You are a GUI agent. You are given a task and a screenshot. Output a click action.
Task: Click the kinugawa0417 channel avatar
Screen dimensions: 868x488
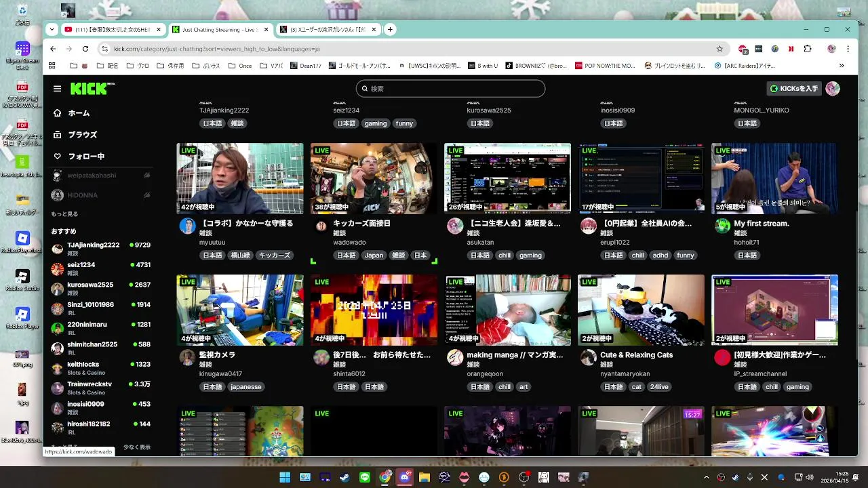click(x=187, y=358)
